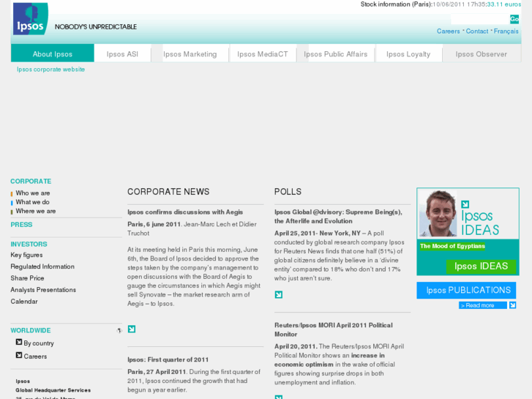Click the arrow icon in the Ipsos IDEAS banner
The image size is (532, 399).
tap(465, 204)
